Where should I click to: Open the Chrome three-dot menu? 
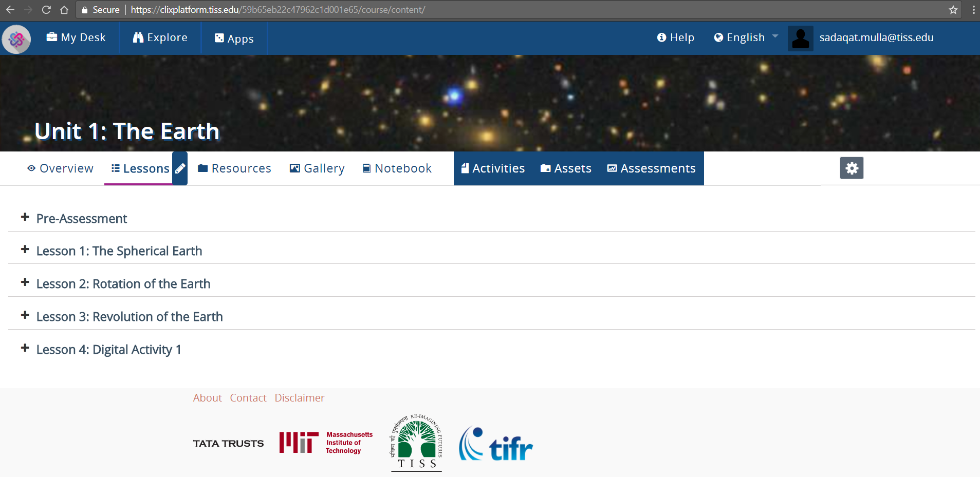[x=973, y=10]
